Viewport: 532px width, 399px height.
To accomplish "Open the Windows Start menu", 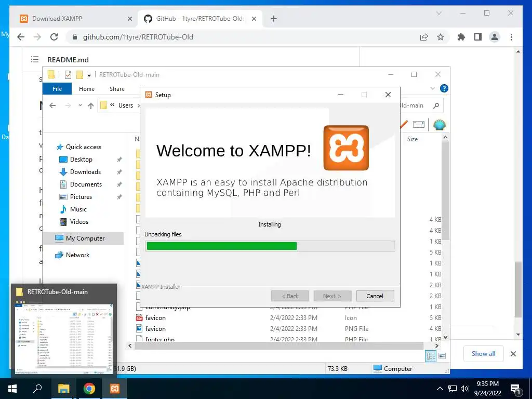I will coord(12,389).
